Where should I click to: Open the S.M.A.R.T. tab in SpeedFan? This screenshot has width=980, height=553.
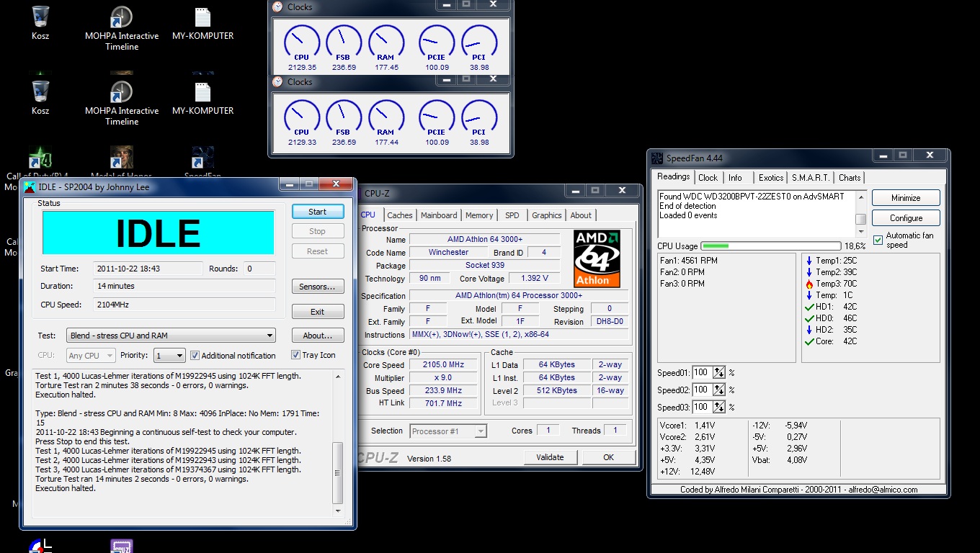click(811, 178)
